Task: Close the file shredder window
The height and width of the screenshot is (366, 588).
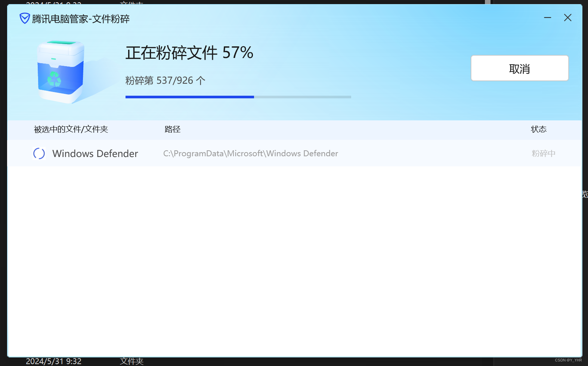Action: coord(568,18)
